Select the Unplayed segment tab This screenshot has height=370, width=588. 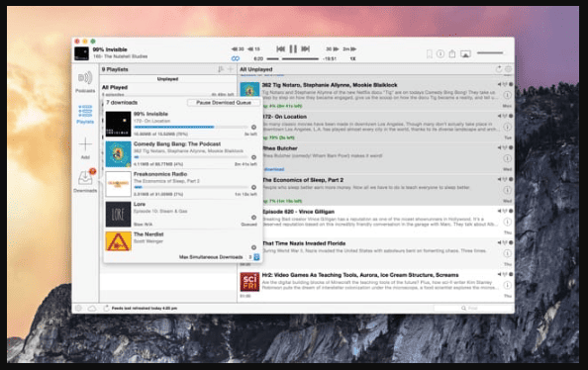click(167, 79)
